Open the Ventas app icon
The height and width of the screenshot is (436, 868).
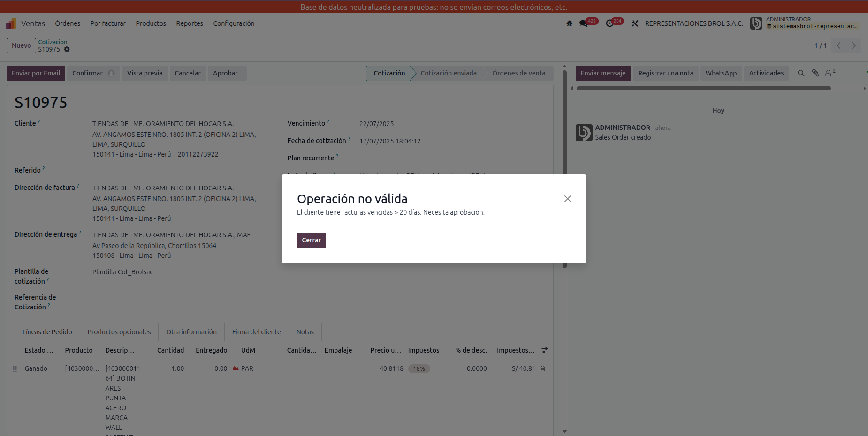click(11, 23)
